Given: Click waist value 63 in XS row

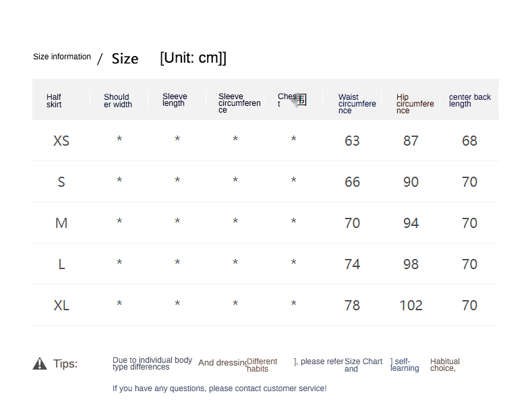Looking at the screenshot, I should 352,141.
